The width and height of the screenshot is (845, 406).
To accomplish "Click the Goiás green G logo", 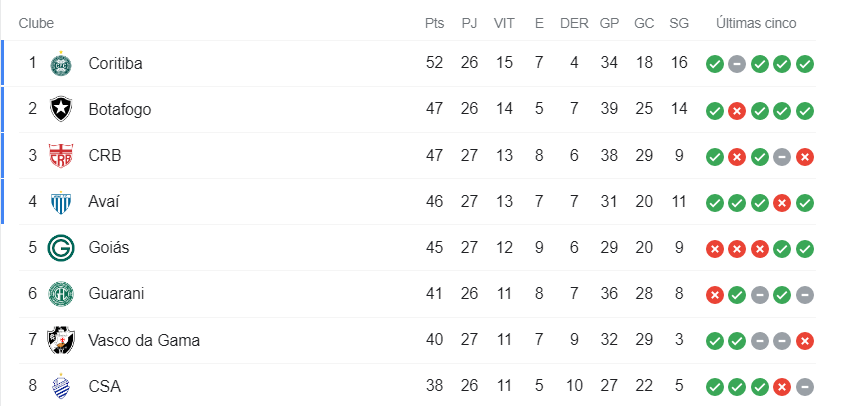I will click(62, 248).
